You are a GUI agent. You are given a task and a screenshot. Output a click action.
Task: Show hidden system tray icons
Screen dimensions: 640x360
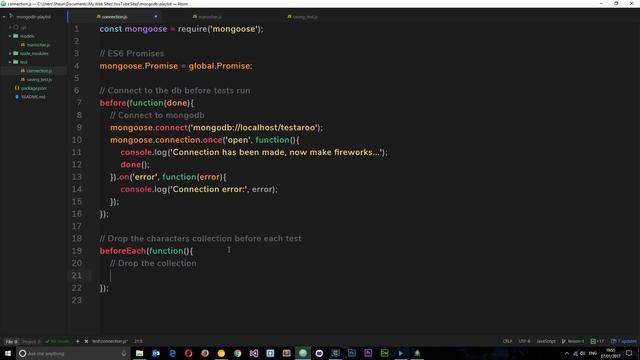pyautogui.click(x=567, y=353)
